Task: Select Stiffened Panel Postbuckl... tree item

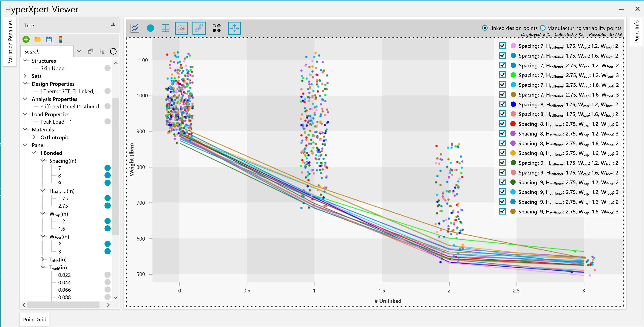Action: pyautogui.click(x=72, y=107)
